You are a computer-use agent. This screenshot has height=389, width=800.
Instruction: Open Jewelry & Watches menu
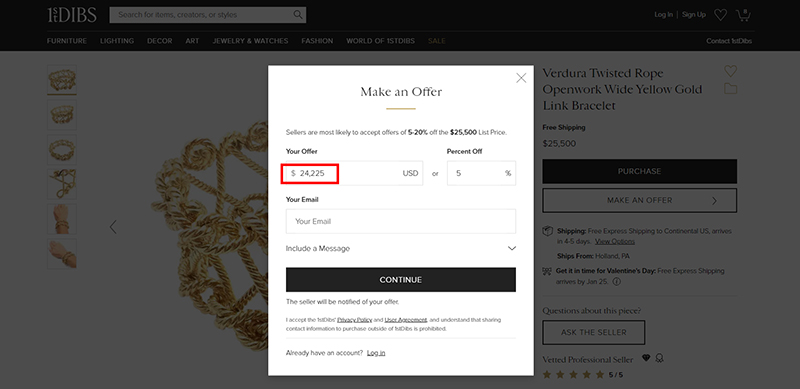coord(251,41)
